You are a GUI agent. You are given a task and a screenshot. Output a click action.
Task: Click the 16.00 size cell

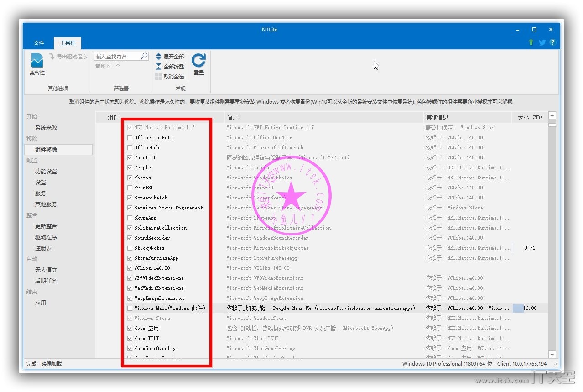[530, 308]
